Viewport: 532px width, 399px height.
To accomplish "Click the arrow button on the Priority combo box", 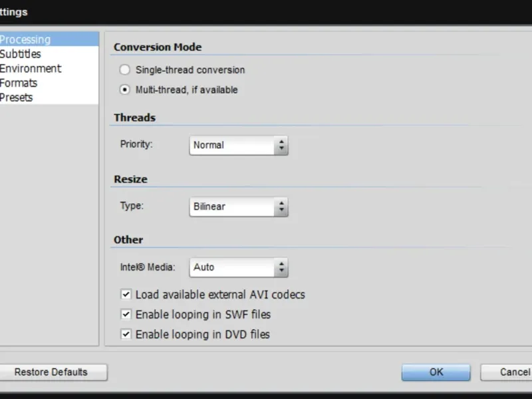I will (281, 145).
